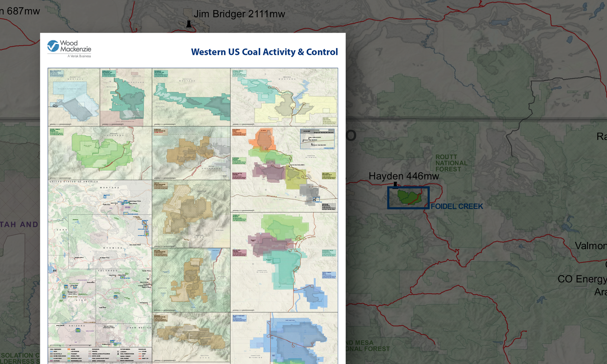Image resolution: width=607 pixels, height=364 pixels.
Task: Click the Hayden 446mw text label
Action: [403, 176]
